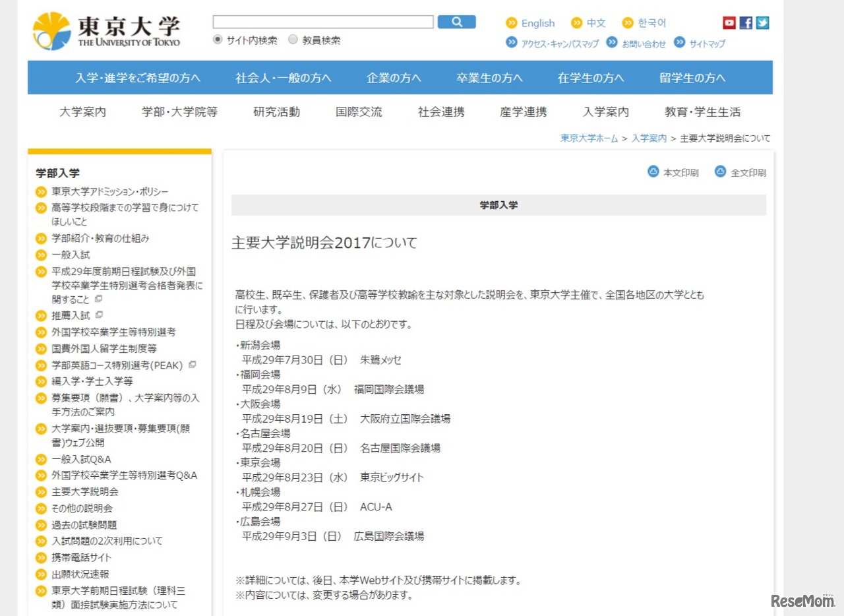This screenshot has width=844, height=616.
Task: Click the 本文印刷 print icon
Action: (x=653, y=172)
